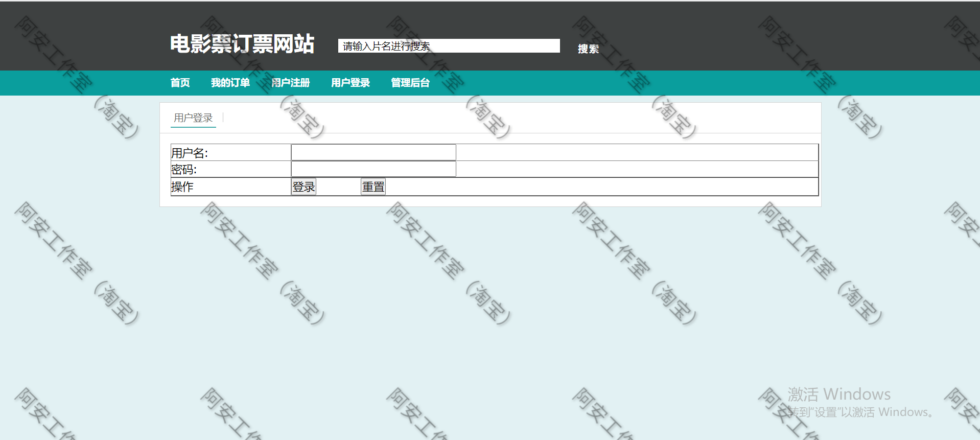Click the 密码: label text
Image resolution: width=980 pixels, height=440 pixels.
(184, 170)
